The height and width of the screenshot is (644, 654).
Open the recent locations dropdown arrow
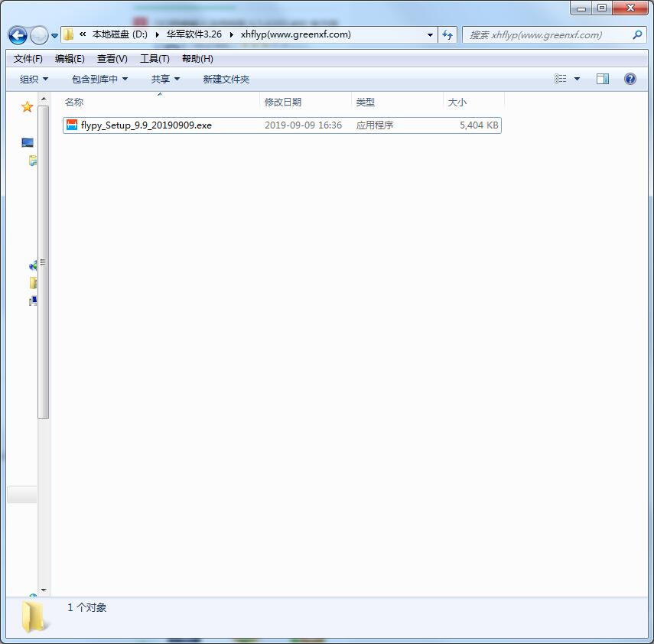tap(54, 36)
